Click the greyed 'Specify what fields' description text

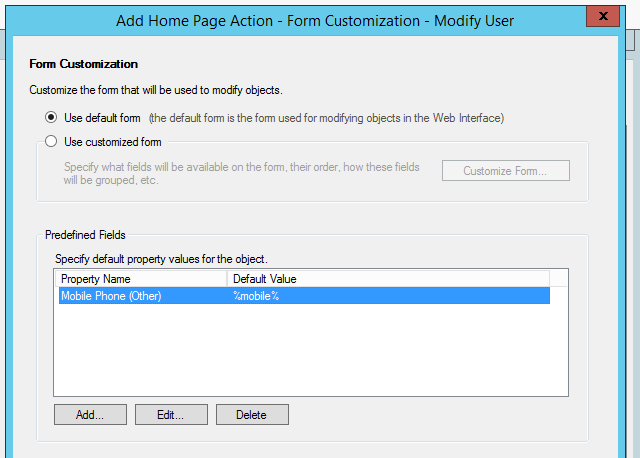pyautogui.click(x=241, y=173)
